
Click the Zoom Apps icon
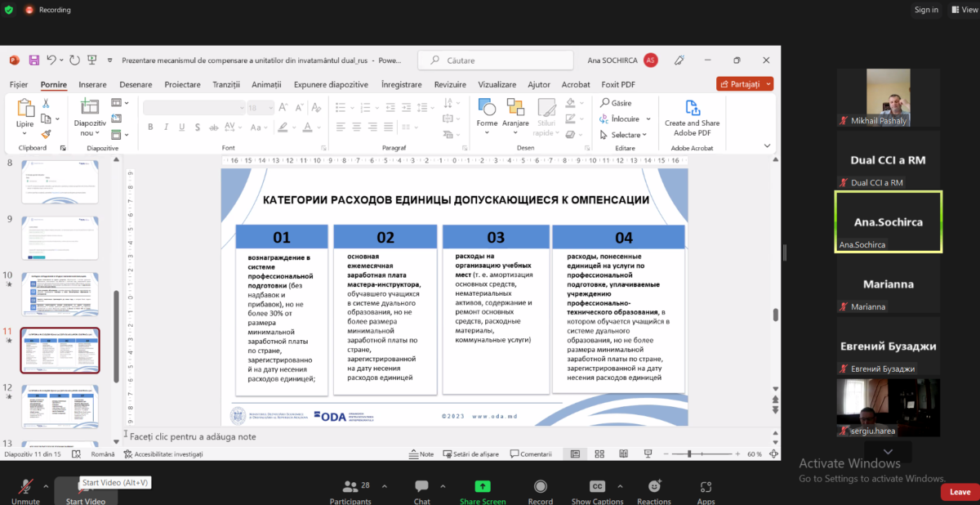[706, 486]
